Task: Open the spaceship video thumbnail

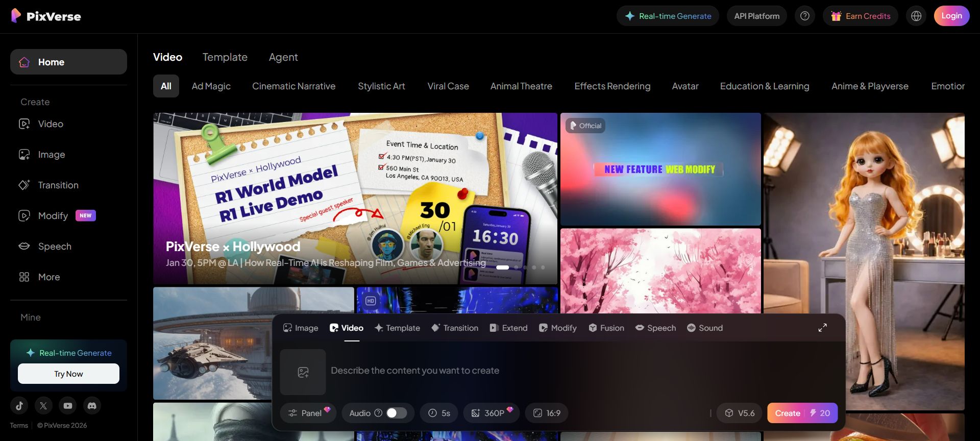Action: point(212,343)
